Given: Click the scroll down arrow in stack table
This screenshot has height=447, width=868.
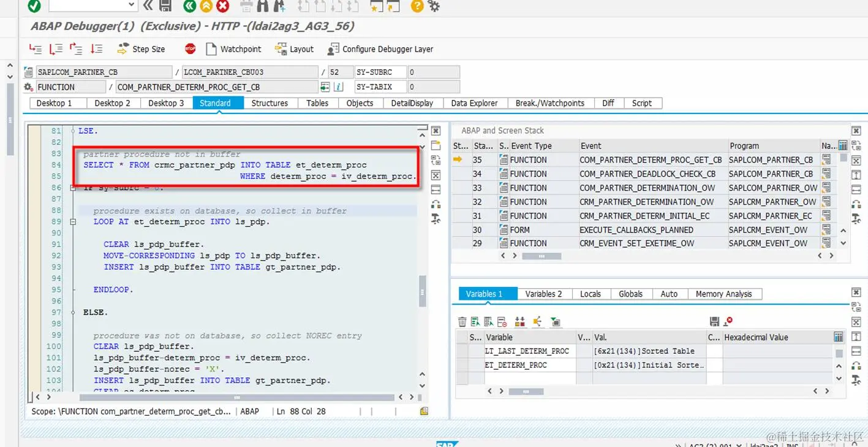Looking at the screenshot, I should (843, 243).
